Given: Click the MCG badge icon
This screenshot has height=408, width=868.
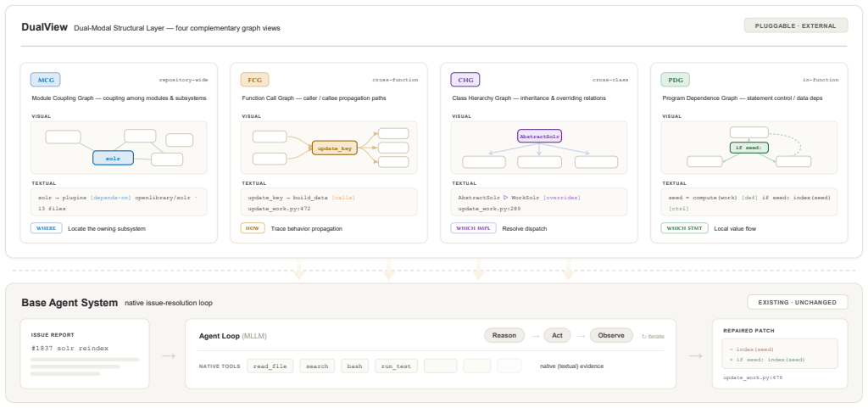Looking at the screenshot, I should click(x=46, y=80).
